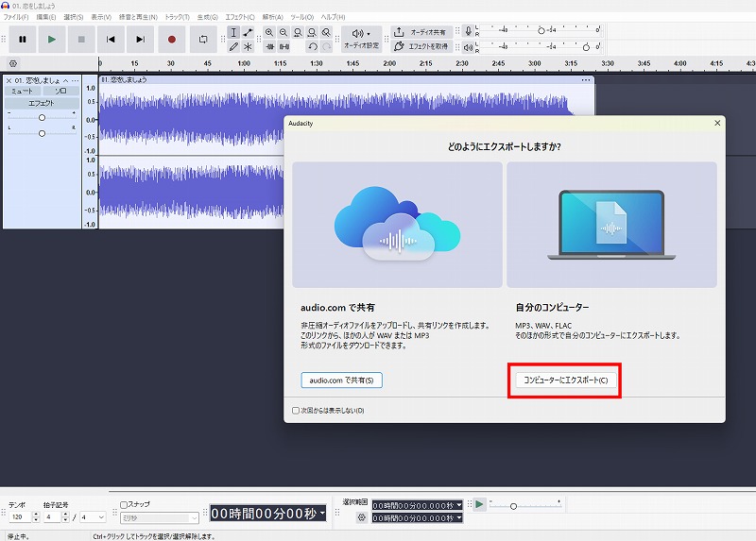This screenshot has height=541, width=756.
Task: Open the time signature denominator dropdown
Action: click(x=93, y=516)
